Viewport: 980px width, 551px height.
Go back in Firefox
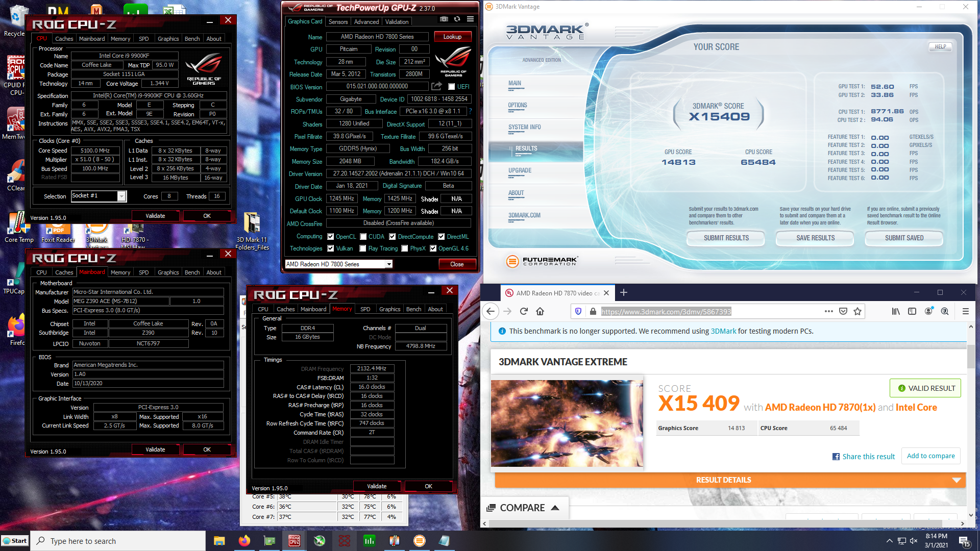coord(491,311)
